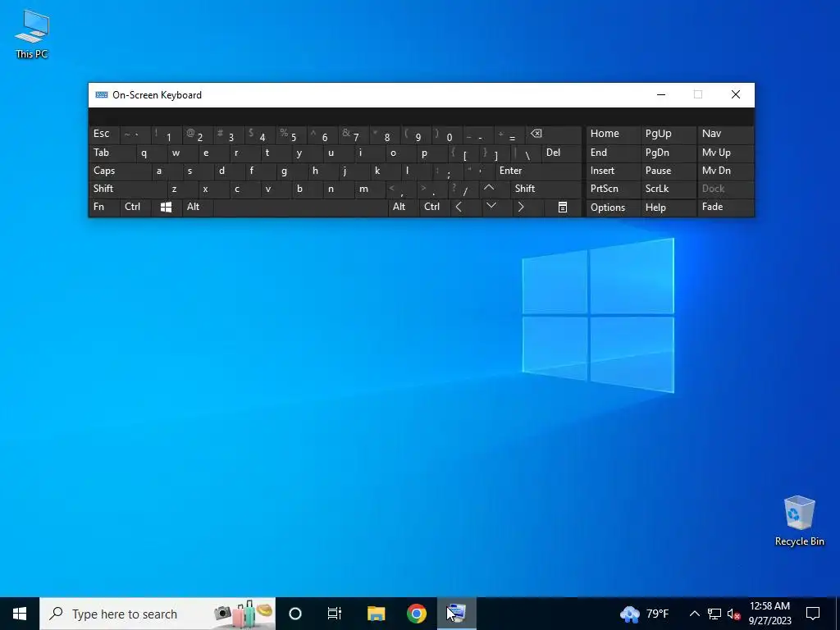Click the Help key
840x630 pixels.
click(x=668, y=208)
